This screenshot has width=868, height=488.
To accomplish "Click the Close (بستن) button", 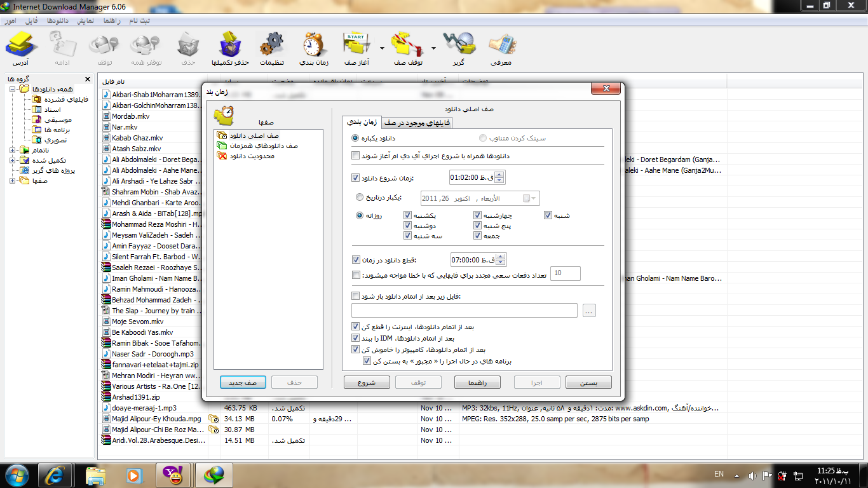I will [588, 383].
